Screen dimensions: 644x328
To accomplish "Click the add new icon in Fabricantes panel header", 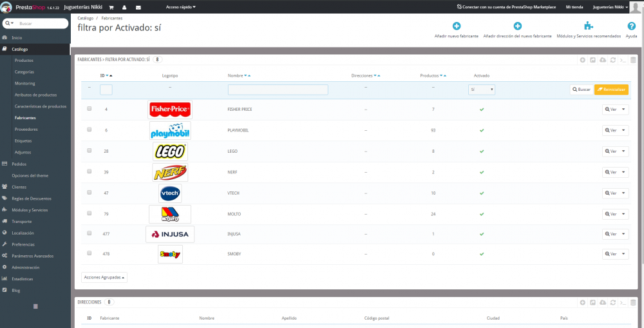I will tap(582, 60).
